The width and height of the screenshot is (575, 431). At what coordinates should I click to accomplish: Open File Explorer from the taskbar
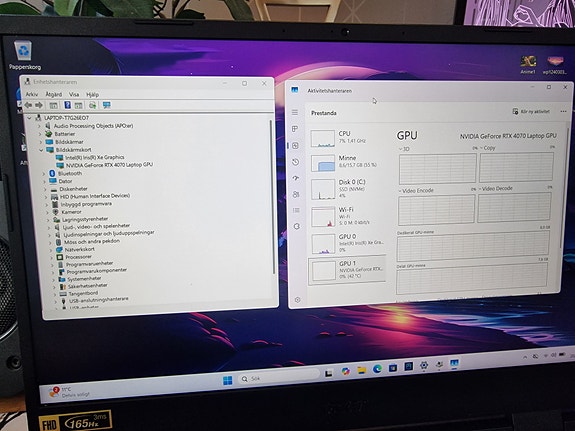tap(362, 370)
